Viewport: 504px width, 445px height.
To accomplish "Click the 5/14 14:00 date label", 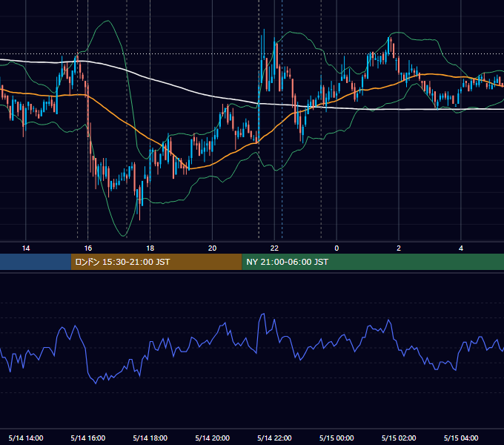I will (26, 438).
